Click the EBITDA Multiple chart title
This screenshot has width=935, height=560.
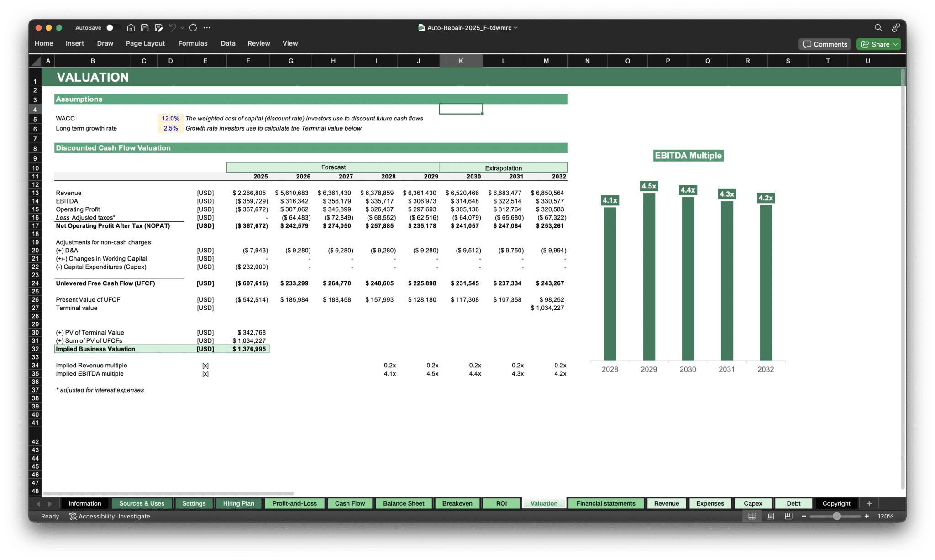click(x=688, y=156)
